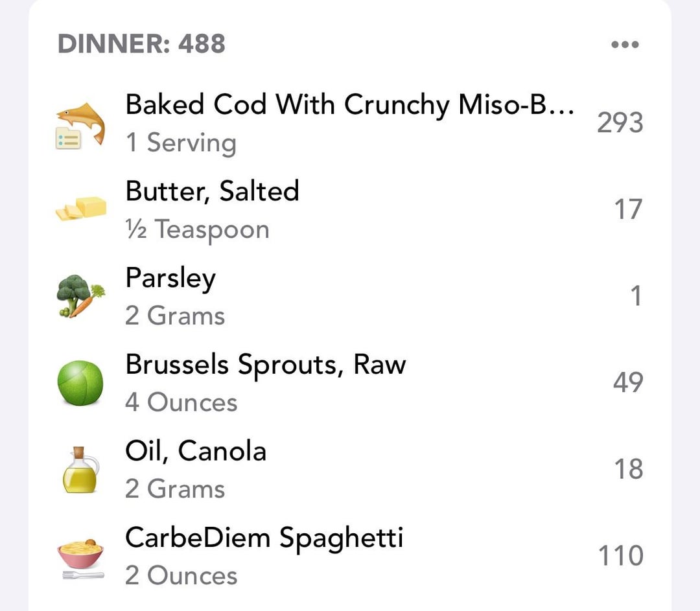The height and width of the screenshot is (611, 700).
Task: Tap the ½ Teaspoon serving size
Action: tap(197, 230)
